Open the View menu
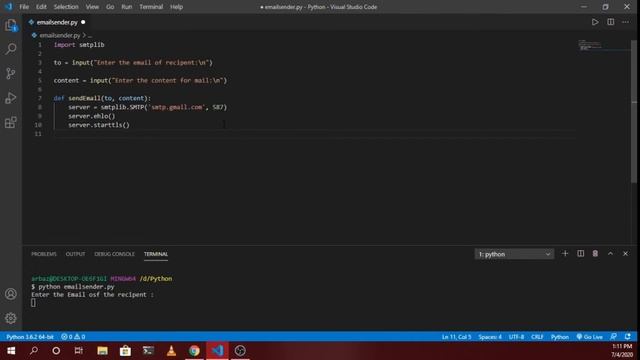 click(92, 7)
